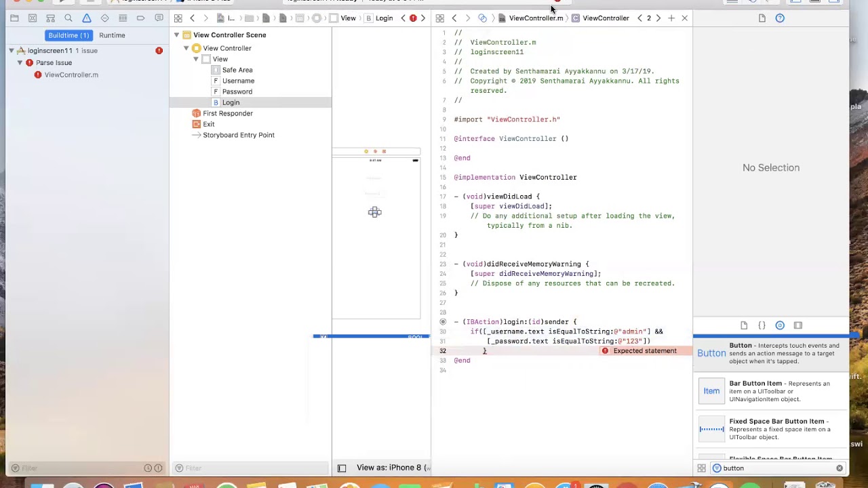Select the Fixed Space Bar Button Item
Viewport: 868px width, 488px height.
(771, 429)
